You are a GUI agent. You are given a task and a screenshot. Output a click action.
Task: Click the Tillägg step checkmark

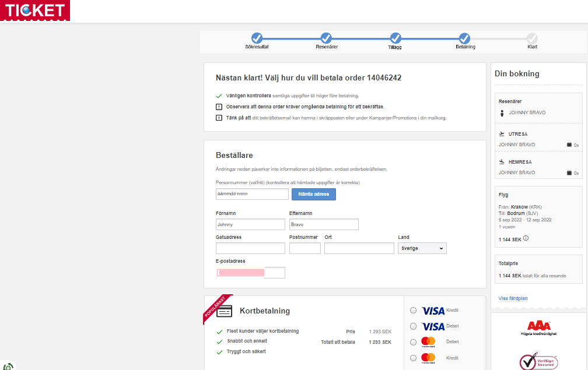[x=395, y=38]
